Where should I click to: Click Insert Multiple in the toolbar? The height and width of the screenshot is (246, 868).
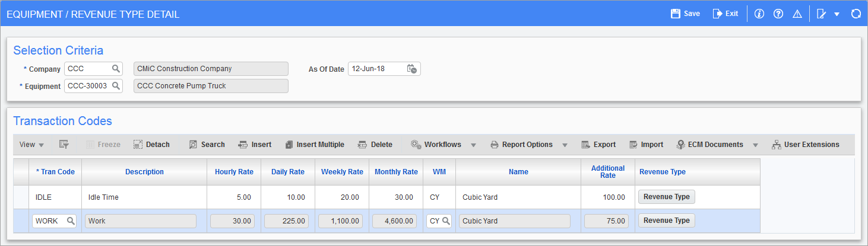click(315, 145)
